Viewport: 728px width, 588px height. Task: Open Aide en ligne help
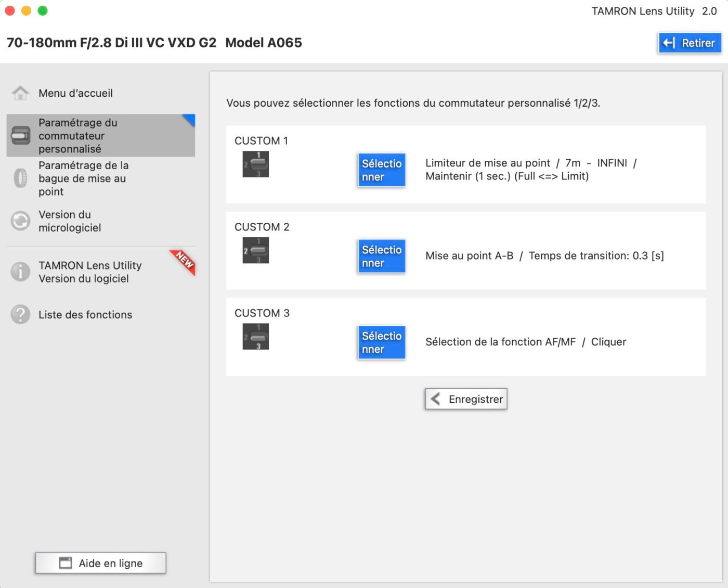(x=101, y=563)
